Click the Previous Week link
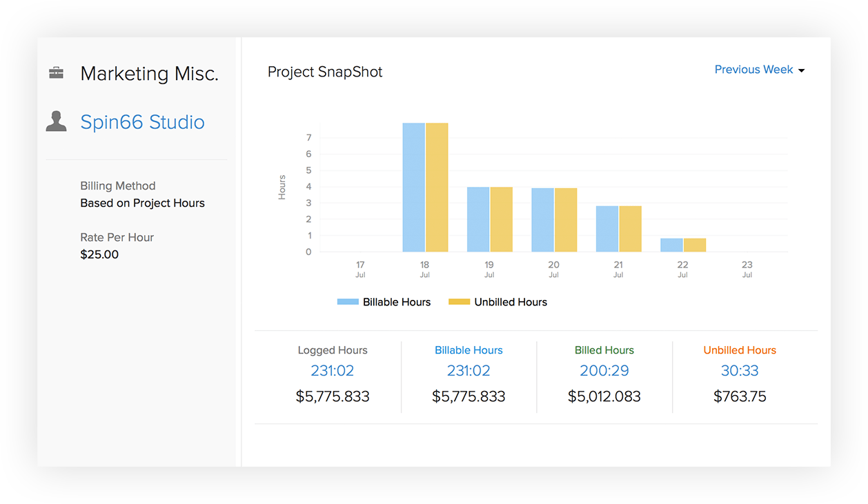The width and height of the screenshot is (868, 504). click(753, 69)
